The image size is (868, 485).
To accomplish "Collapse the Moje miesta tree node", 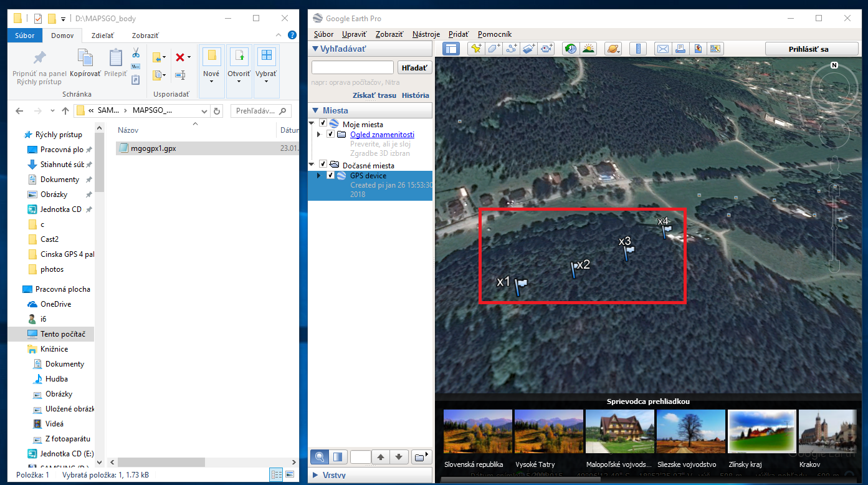I will click(x=312, y=124).
